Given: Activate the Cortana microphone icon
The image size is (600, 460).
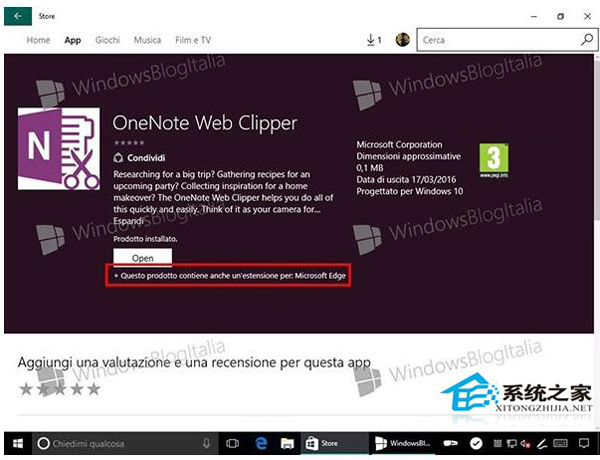Looking at the screenshot, I should 206,444.
